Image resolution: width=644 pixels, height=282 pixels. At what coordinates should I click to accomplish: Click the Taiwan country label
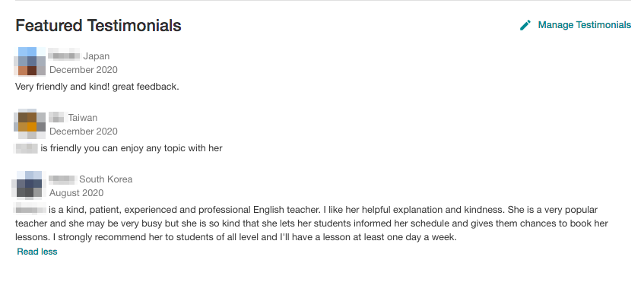pyautogui.click(x=83, y=118)
